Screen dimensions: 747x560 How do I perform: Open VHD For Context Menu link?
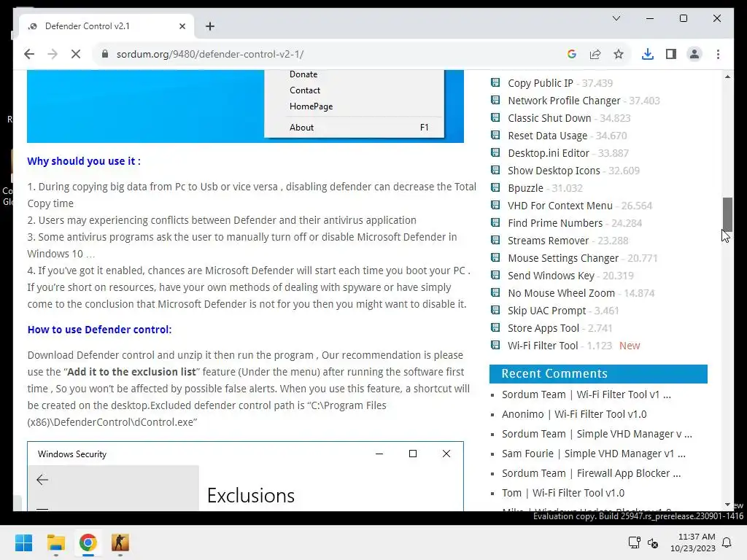click(x=560, y=206)
